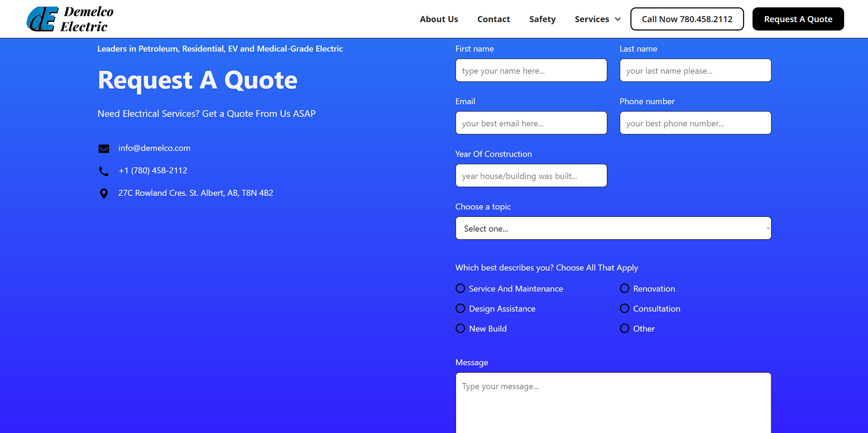Click the Request A Quote page heading

pos(198,80)
